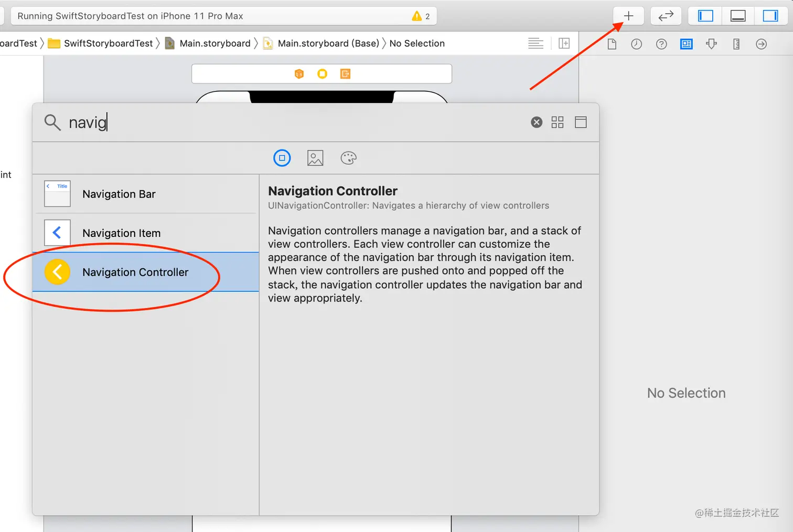Toggle the left Navigator panel
The image size is (793, 532).
(705, 16)
